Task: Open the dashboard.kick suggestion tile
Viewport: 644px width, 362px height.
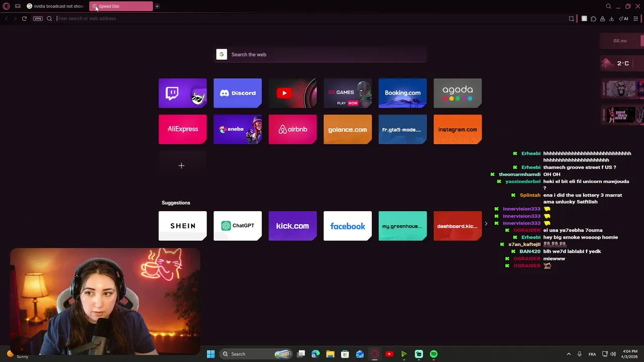Action: coord(457,226)
